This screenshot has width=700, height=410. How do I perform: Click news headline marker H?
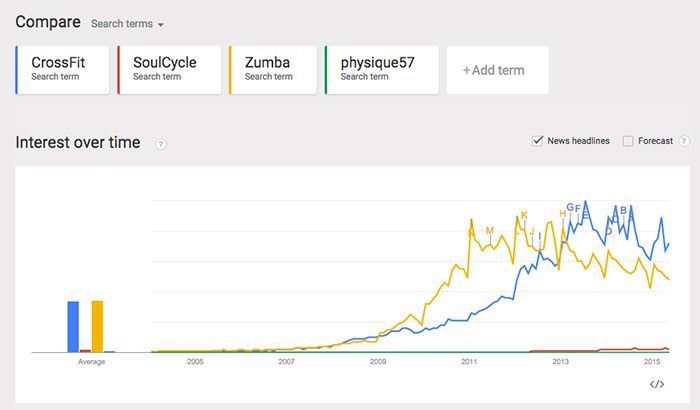pos(563,214)
